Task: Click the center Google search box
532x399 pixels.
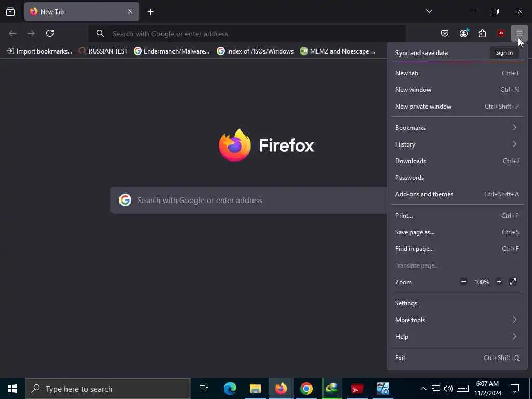Action: [248, 200]
